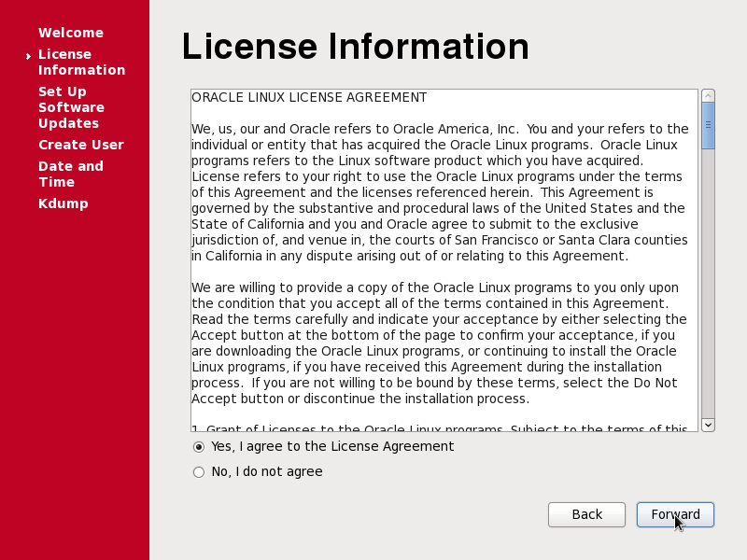Open Set Up Software Updates step
The width and height of the screenshot is (747, 560).
tap(72, 107)
